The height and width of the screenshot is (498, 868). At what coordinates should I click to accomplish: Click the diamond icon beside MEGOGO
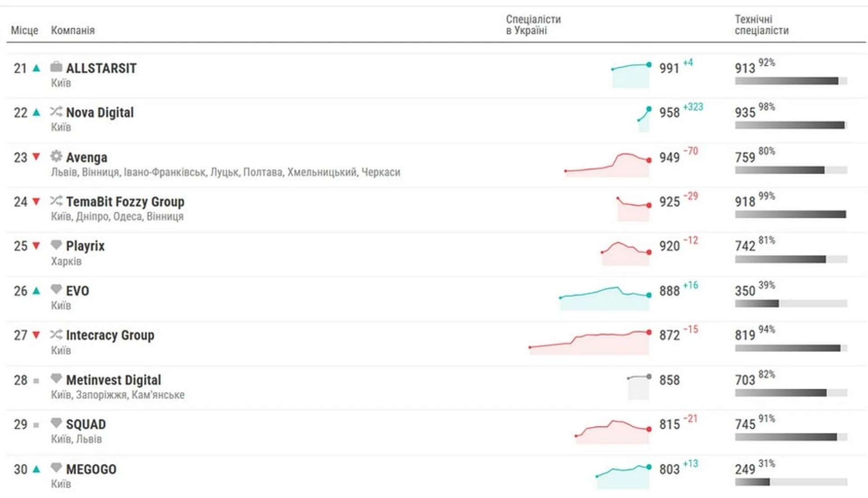pyautogui.click(x=56, y=468)
